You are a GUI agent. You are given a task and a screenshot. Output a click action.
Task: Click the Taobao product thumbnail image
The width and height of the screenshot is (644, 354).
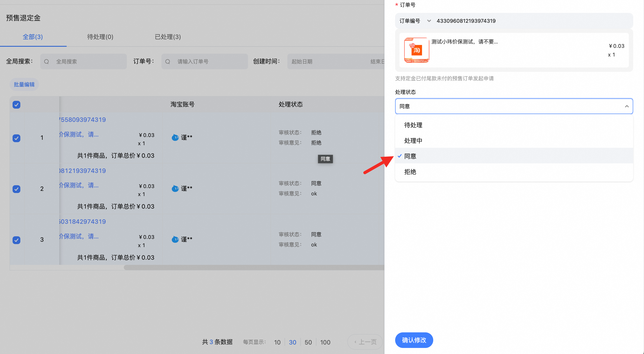pyautogui.click(x=416, y=50)
